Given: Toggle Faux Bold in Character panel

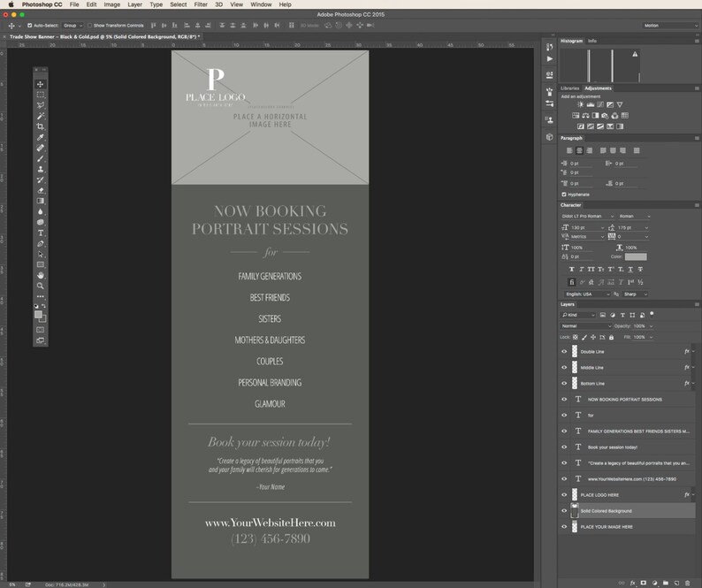Looking at the screenshot, I should (x=571, y=269).
